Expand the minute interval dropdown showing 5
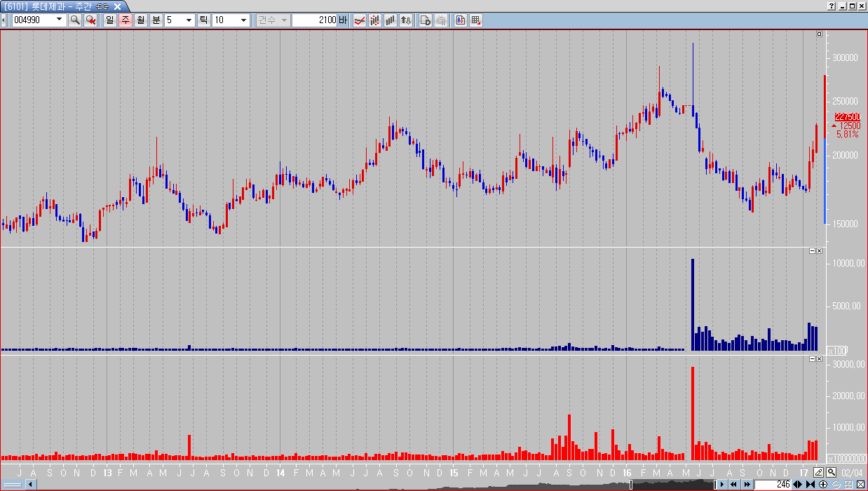Image resolution: width=868 pixels, height=491 pixels. [189, 20]
